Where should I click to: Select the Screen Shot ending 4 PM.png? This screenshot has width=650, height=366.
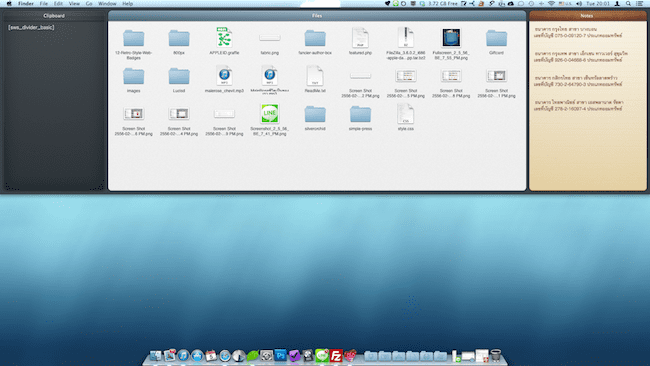(x=179, y=114)
